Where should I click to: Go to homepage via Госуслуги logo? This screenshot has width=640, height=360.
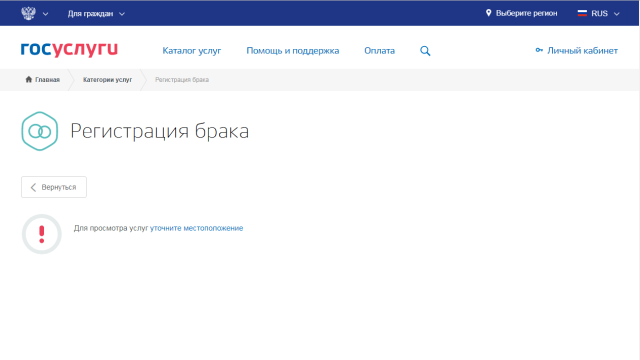click(x=69, y=49)
